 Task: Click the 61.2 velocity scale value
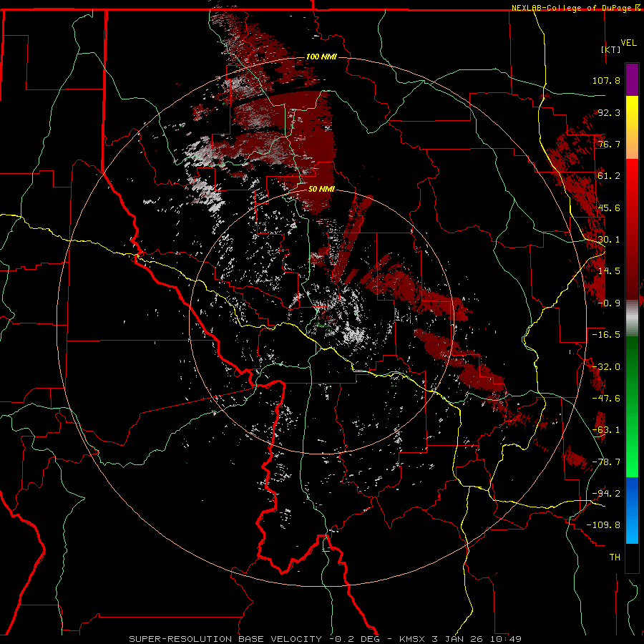coord(609,176)
